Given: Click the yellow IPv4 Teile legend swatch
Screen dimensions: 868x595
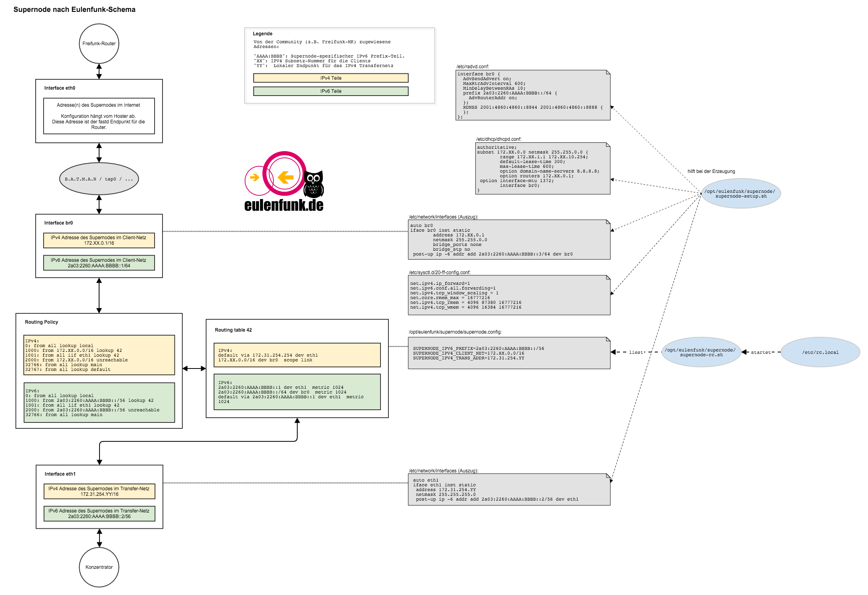Looking at the screenshot, I should pyautogui.click(x=331, y=78).
